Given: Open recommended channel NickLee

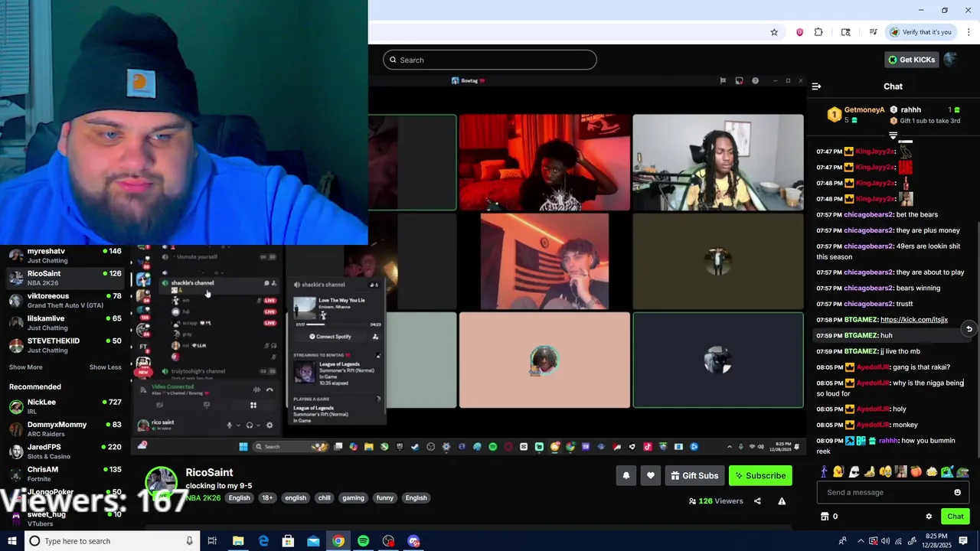Looking at the screenshot, I should point(65,406).
